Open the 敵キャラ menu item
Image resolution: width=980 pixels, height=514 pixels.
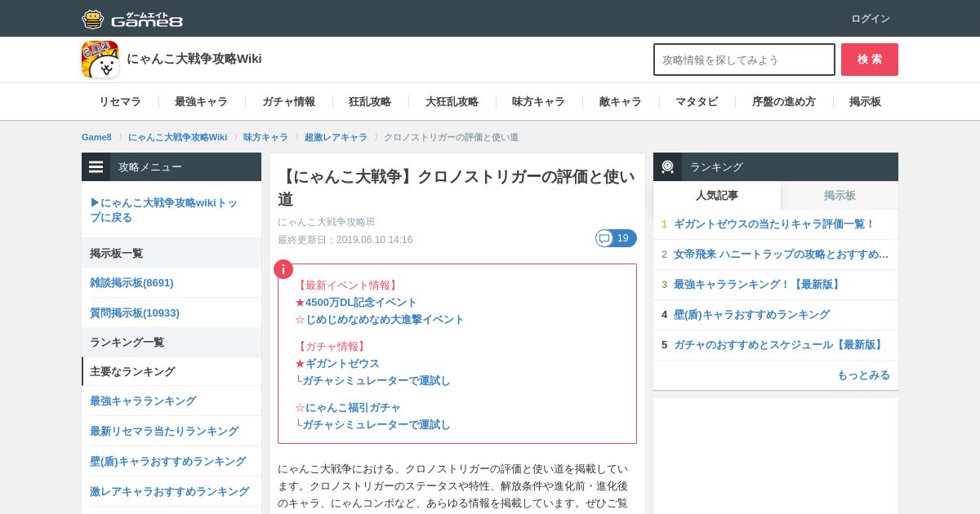620,102
